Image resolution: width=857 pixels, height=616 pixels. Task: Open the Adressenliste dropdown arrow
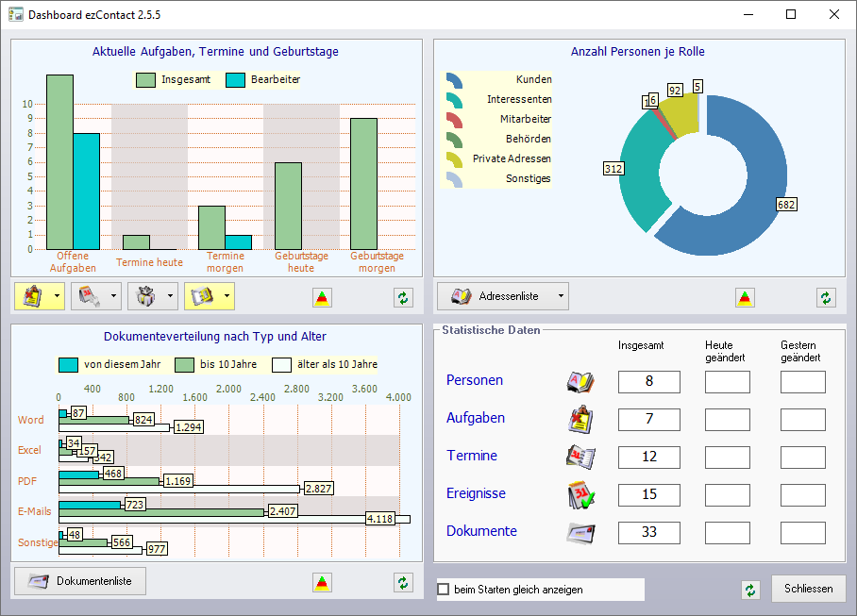click(562, 296)
